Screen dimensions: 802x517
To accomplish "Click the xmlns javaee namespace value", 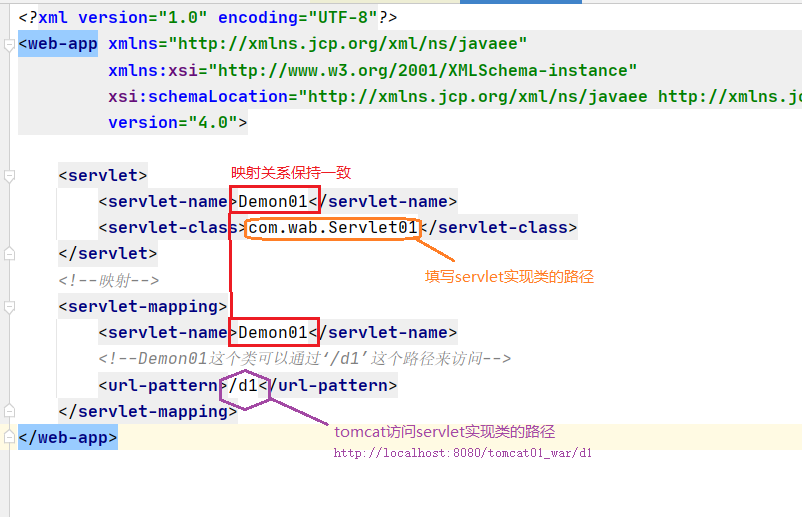I will (347, 43).
